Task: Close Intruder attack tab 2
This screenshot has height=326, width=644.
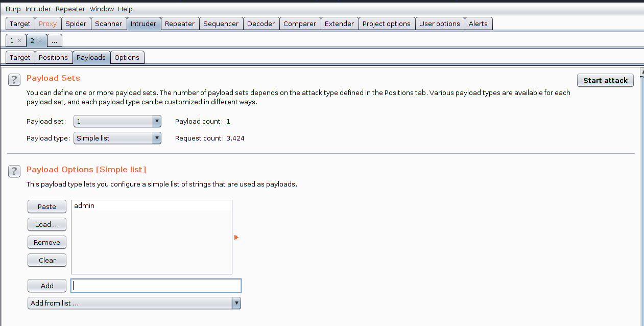Action: [x=40, y=40]
